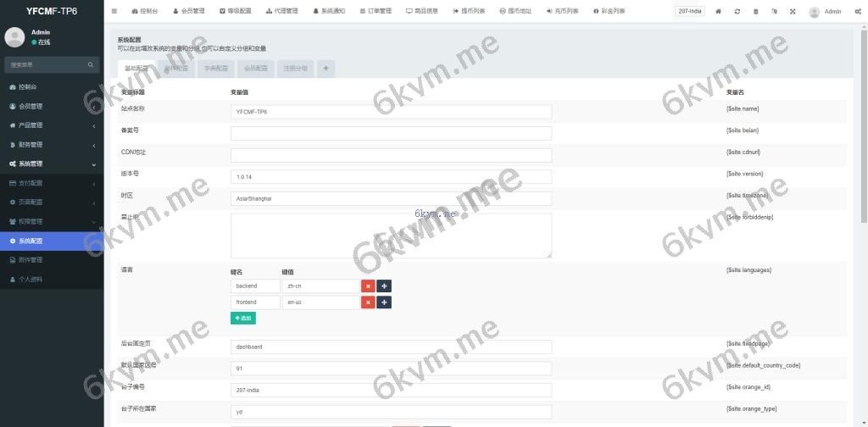
Task: Open 代理管理 in the top navigation bar
Action: click(x=281, y=11)
